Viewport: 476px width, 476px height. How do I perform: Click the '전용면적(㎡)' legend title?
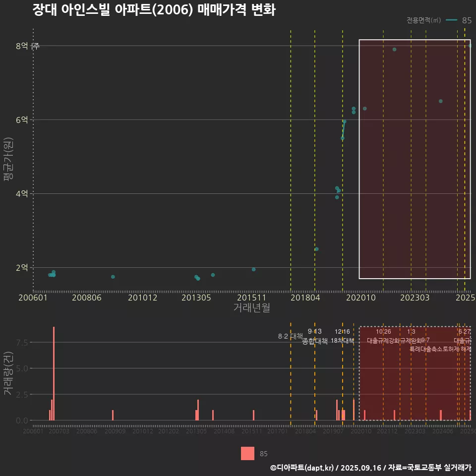423,20
